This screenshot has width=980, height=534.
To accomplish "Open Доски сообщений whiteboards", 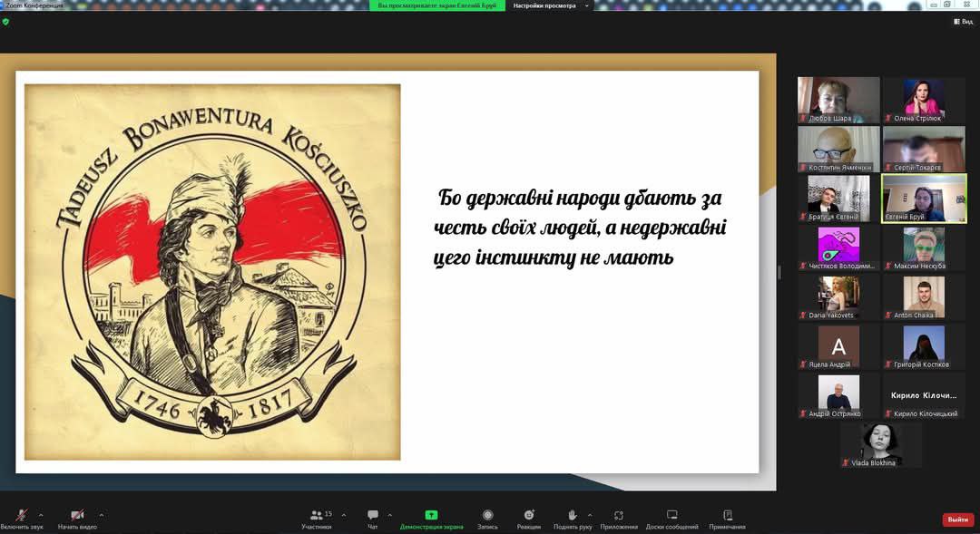I will pyautogui.click(x=671, y=519).
